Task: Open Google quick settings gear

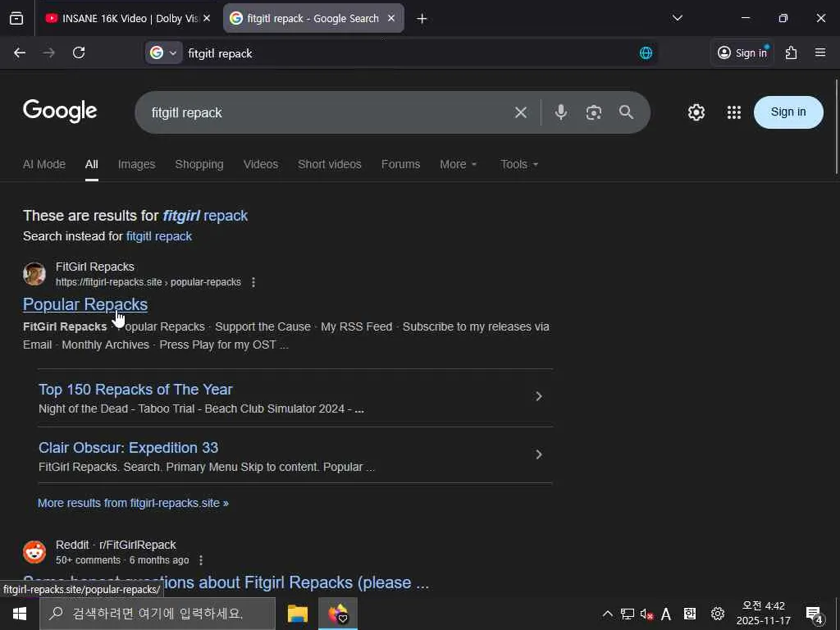Action: (696, 112)
